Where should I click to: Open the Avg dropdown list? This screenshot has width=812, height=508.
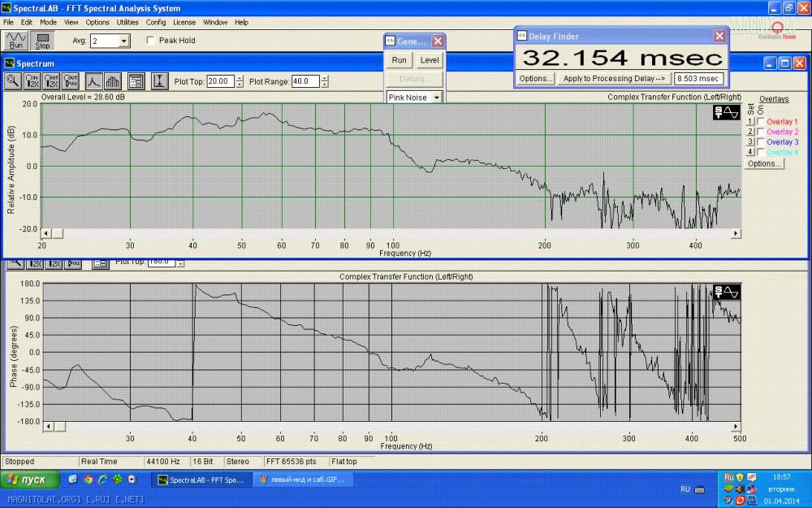[x=123, y=41]
